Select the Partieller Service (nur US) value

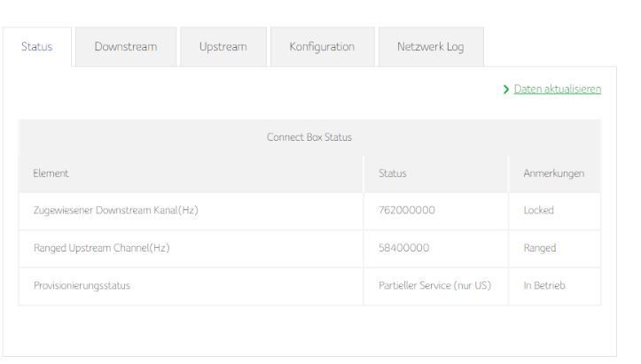point(434,286)
